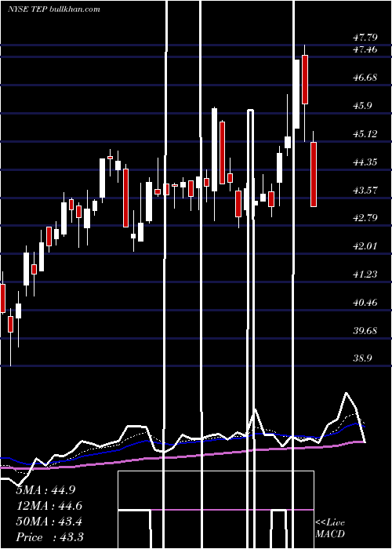Click the 41.23 price axis label
Viewport: 392px width, 549px height.
pos(365,274)
